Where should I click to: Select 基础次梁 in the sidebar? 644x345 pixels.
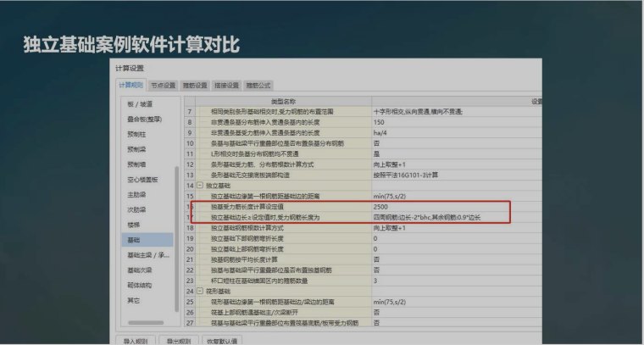point(139,270)
